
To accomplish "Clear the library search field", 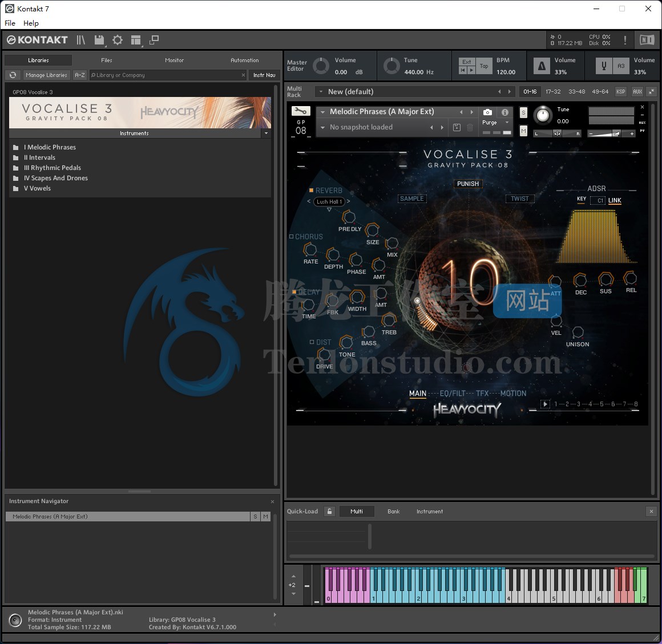I will [243, 75].
